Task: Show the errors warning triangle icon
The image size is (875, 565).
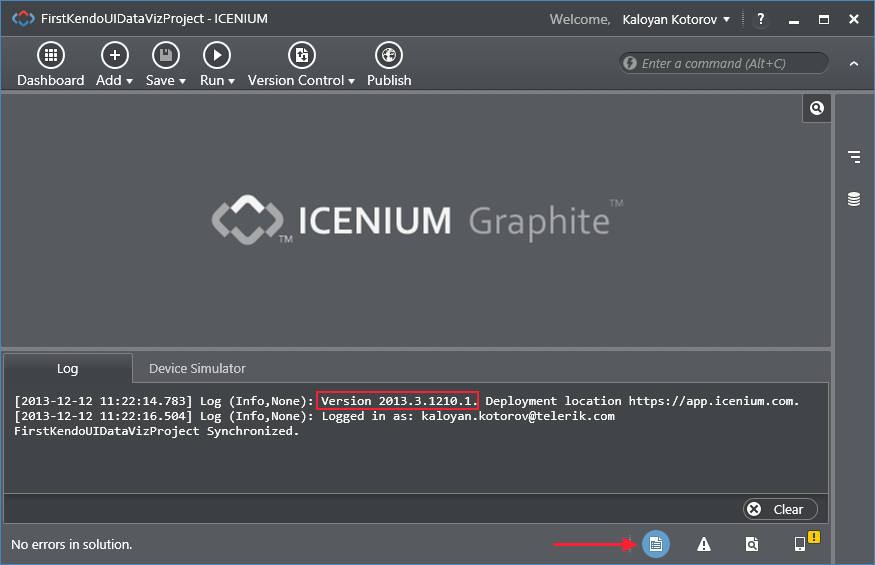Action: click(704, 544)
